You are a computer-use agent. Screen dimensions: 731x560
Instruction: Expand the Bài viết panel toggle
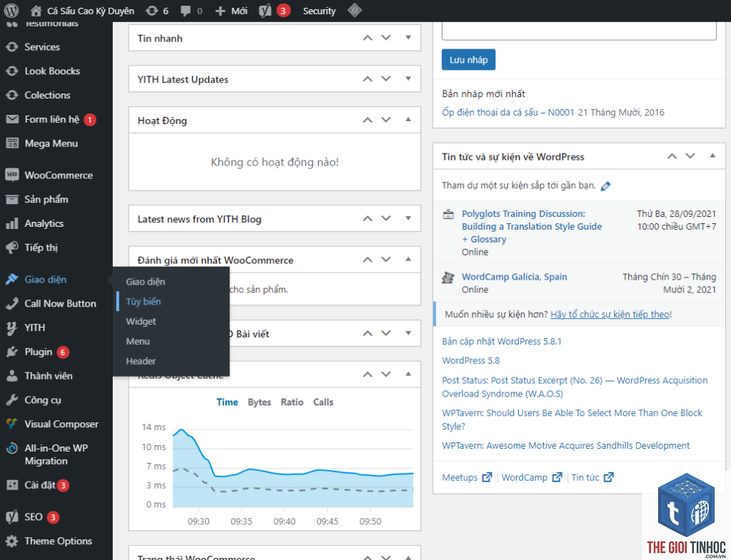coord(408,333)
